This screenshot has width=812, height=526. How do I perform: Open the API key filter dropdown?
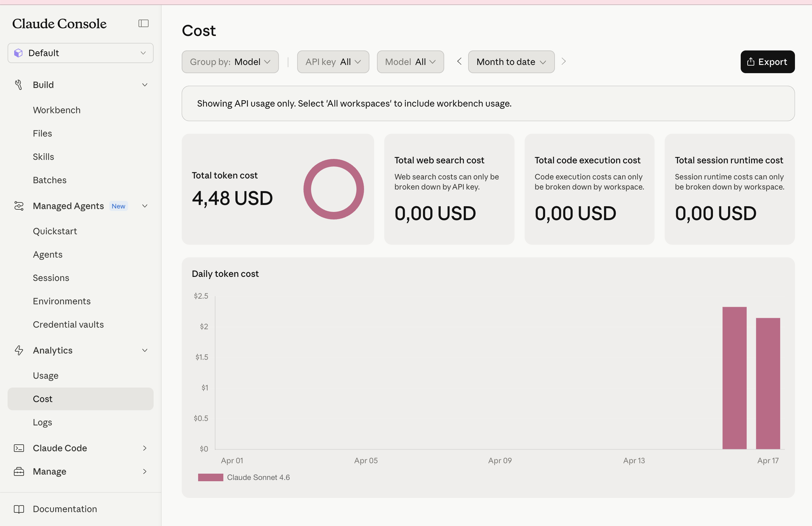pyautogui.click(x=333, y=62)
